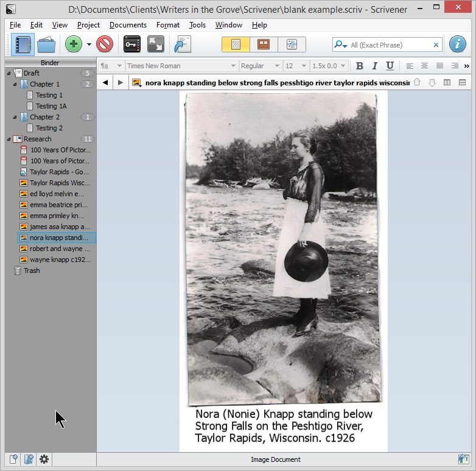Open the File menu
Viewport: 476px width, 471px height.
tap(15, 25)
